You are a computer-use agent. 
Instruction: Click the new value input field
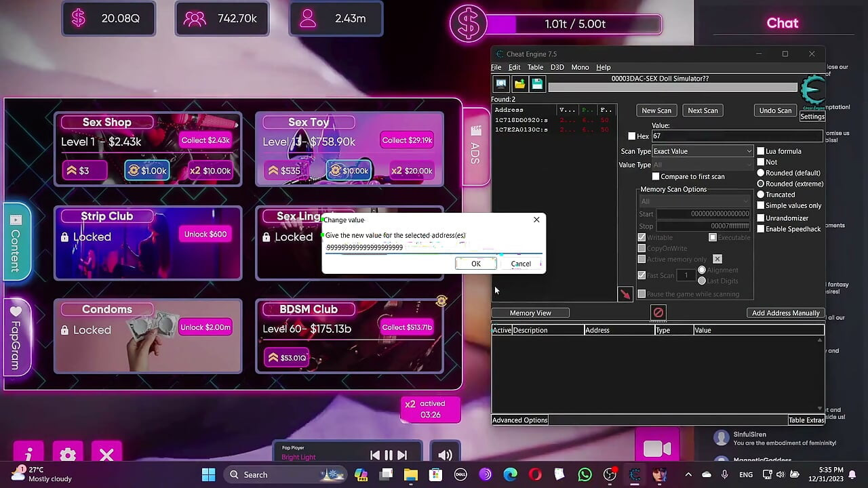click(x=433, y=248)
